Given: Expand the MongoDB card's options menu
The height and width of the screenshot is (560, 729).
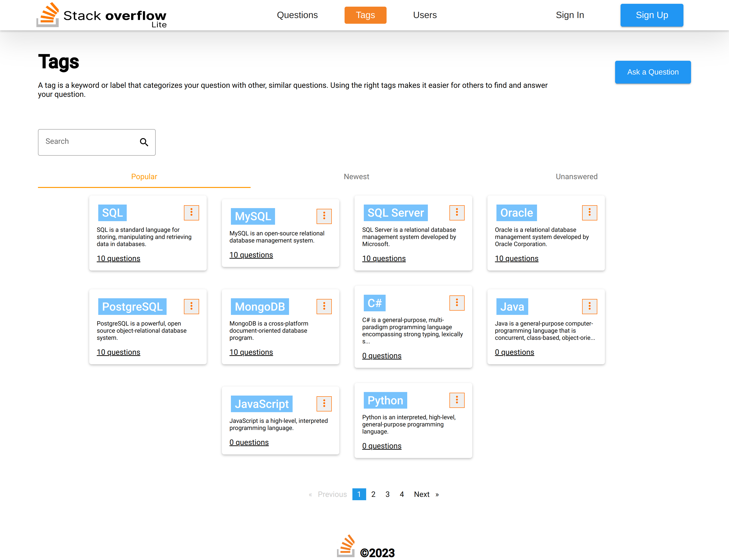Looking at the screenshot, I should pyautogui.click(x=324, y=306).
